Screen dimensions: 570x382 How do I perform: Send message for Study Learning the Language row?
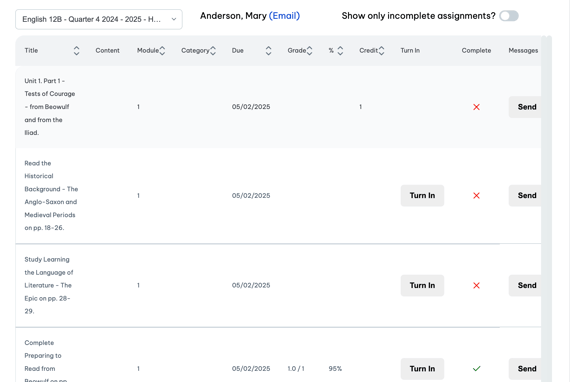click(x=525, y=285)
